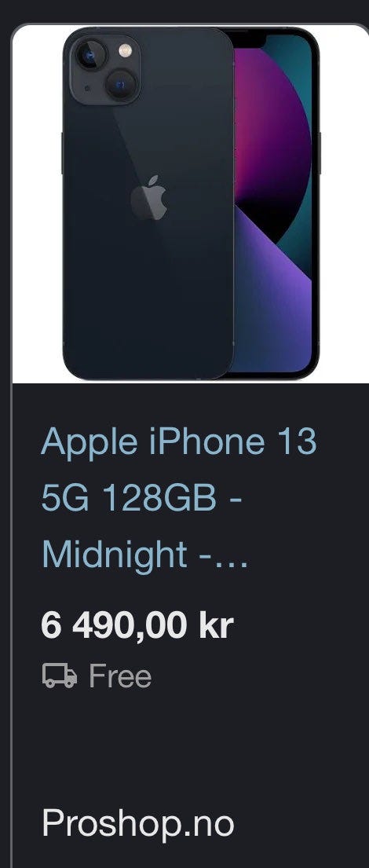
Task: Click the free delivery truck icon
Action: (x=60, y=676)
